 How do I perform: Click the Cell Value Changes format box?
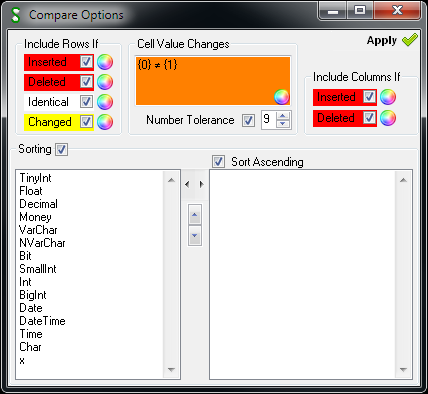click(213, 81)
